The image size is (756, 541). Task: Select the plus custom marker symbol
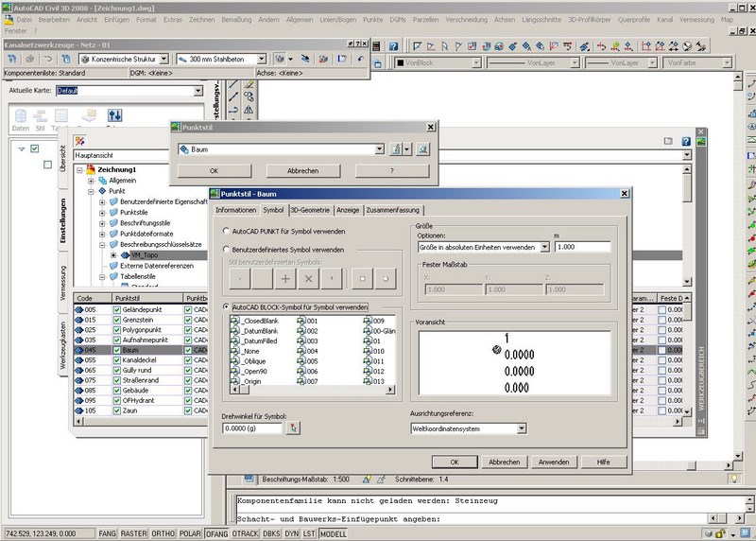(x=285, y=278)
